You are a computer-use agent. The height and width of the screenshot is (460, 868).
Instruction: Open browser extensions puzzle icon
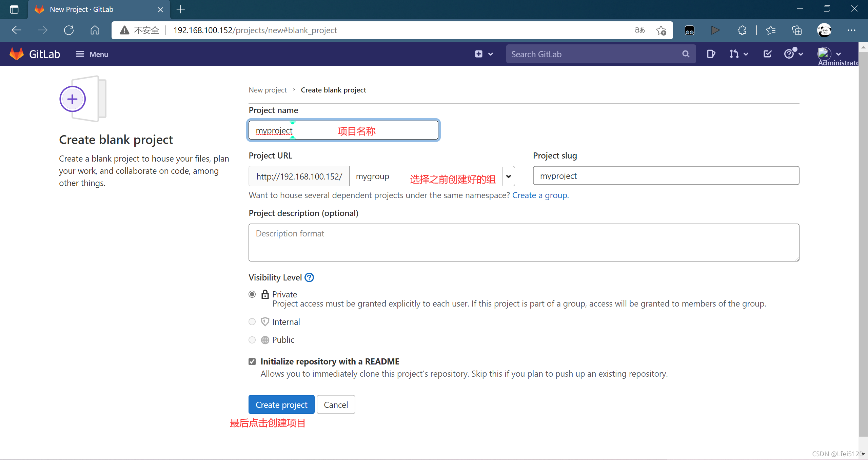click(x=742, y=30)
